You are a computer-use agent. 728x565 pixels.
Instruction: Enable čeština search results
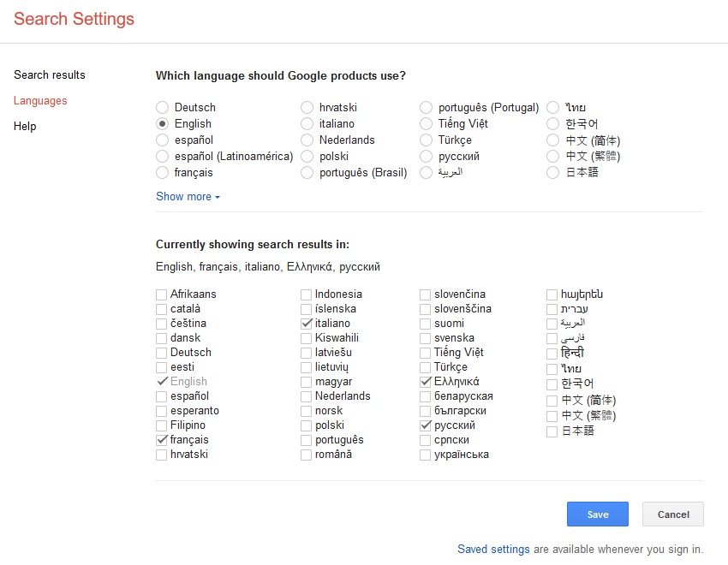[x=161, y=324]
